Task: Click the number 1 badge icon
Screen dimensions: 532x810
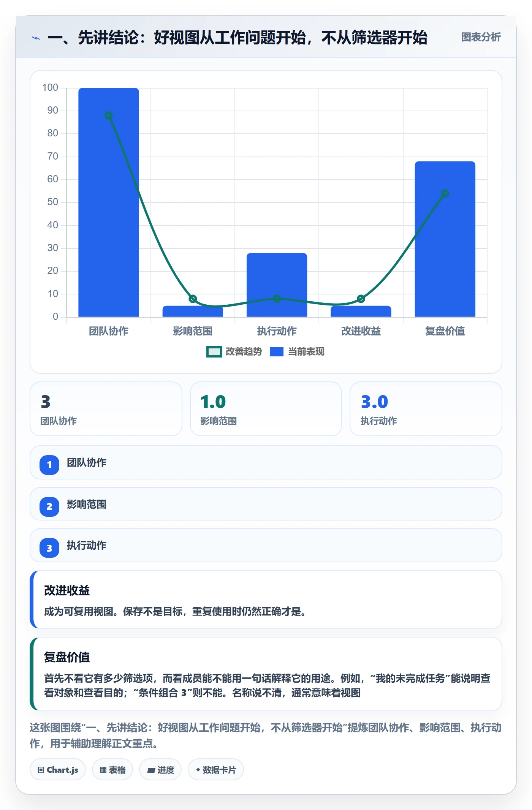Action: tap(49, 465)
